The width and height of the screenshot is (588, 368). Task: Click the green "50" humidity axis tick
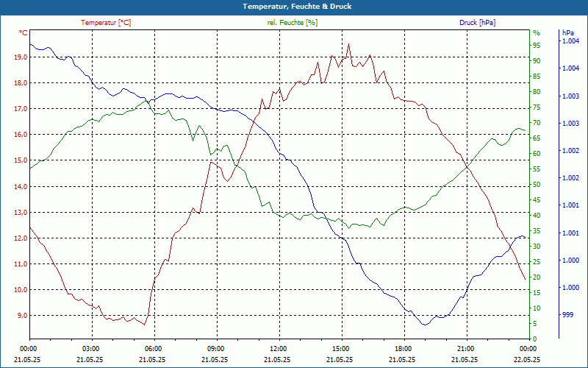[x=537, y=185]
